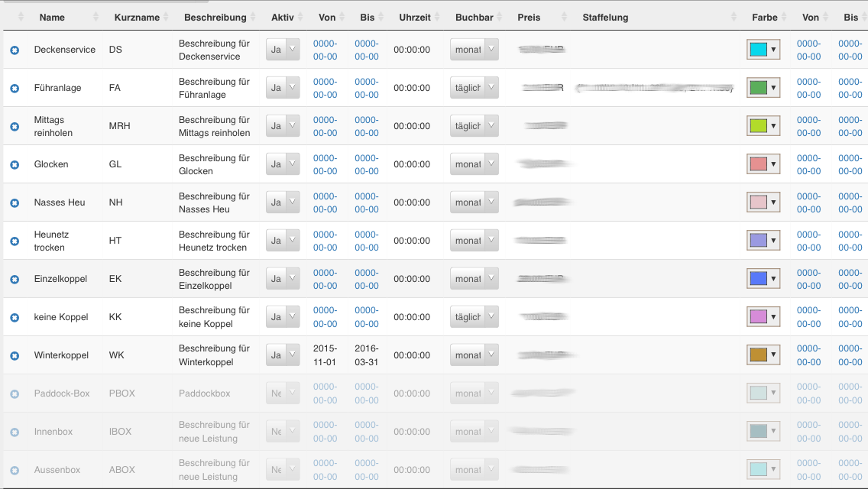Open the Buchbar dropdown in keine Koppel row
The height and width of the screenshot is (489, 868).
point(474,317)
